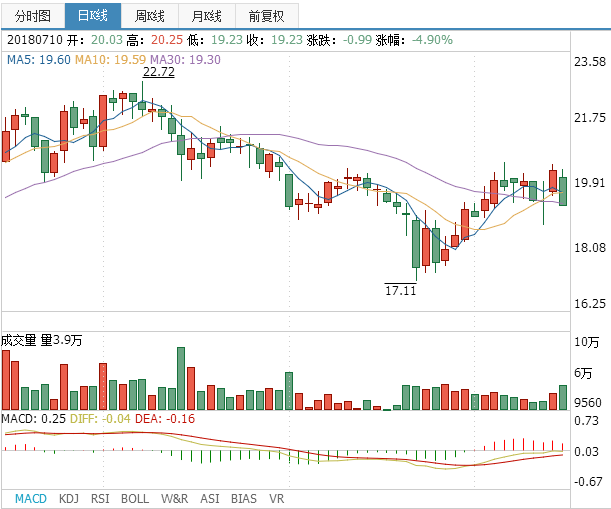Click the DIFF: -0.04 value
The image size is (611, 509).
100,419
